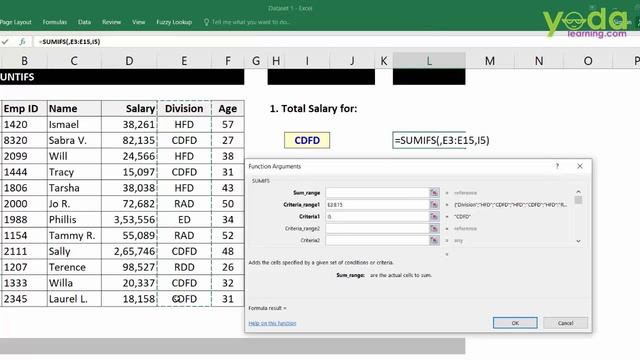Click the Age header cell
This screenshot has width=640, height=360.
pos(228,109)
